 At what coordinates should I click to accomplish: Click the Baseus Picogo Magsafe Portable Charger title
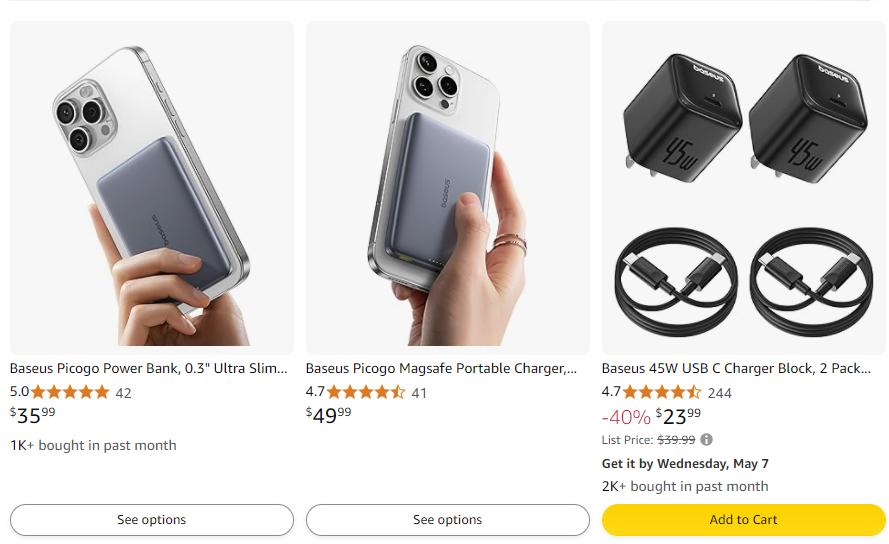point(441,369)
